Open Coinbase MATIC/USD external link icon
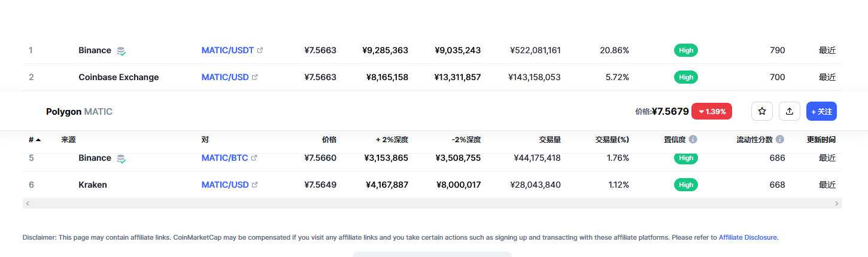868x257 pixels. click(x=255, y=77)
